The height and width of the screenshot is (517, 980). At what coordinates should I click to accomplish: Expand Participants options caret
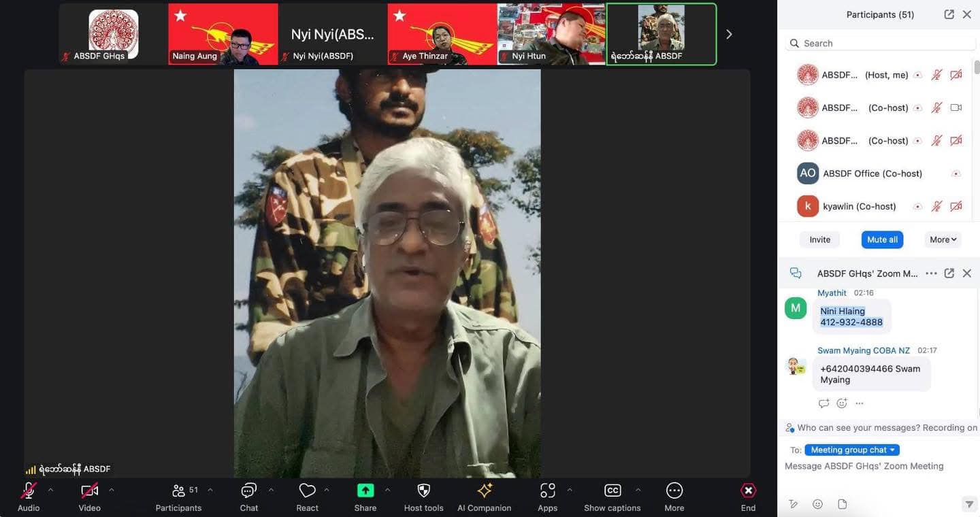210,490
